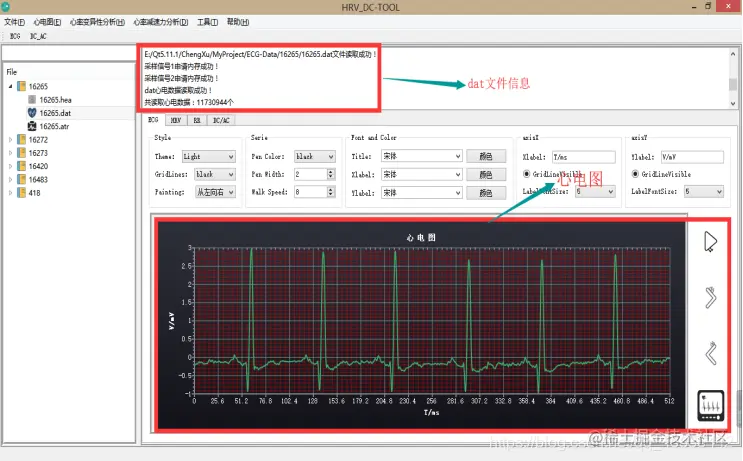Image resolution: width=743 pixels, height=461 pixels.
Task: Open the axisX LabelFontSize dropdown
Action: point(595,191)
